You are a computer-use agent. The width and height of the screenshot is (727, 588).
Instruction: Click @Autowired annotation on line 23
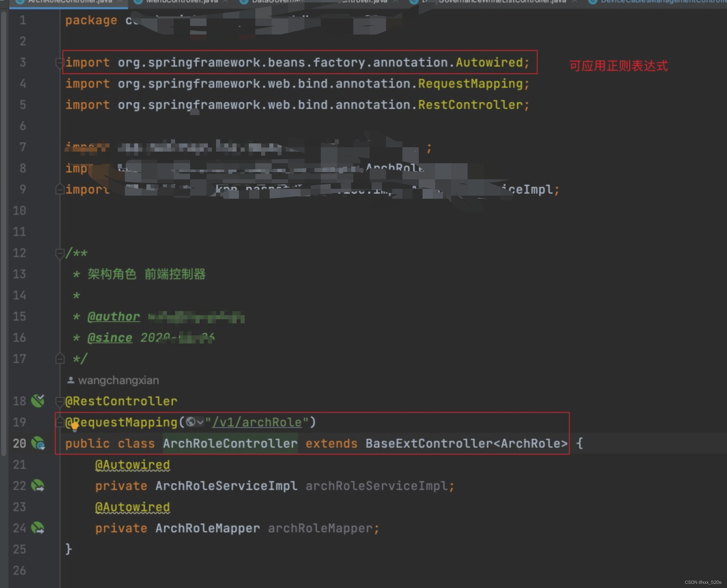click(x=132, y=507)
